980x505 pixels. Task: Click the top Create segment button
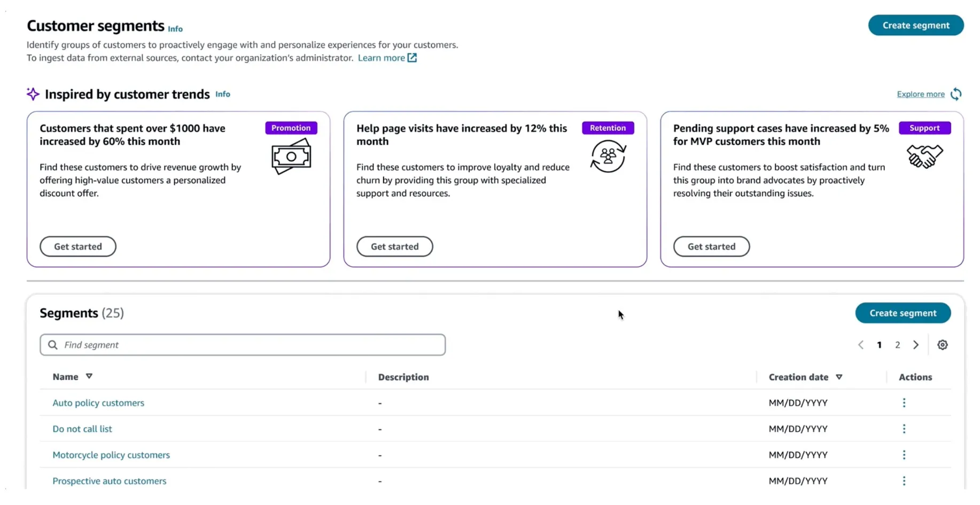pyautogui.click(x=915, y=25)
